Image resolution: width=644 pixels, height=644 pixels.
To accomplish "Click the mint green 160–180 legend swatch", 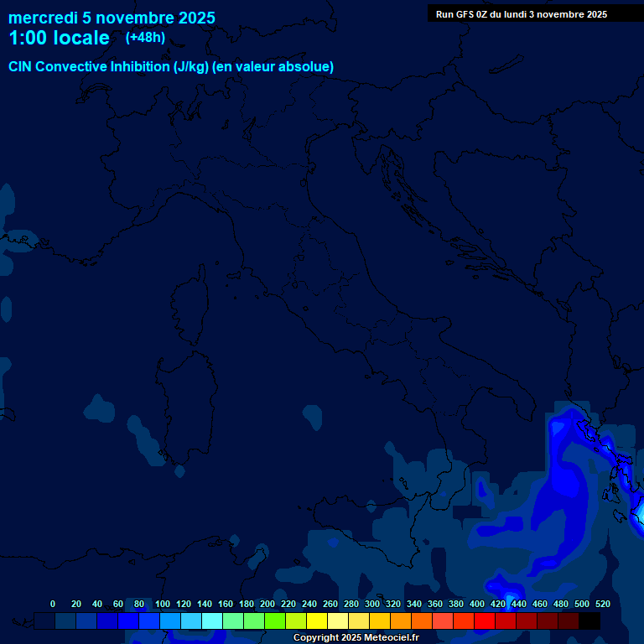I will (233, 621).
